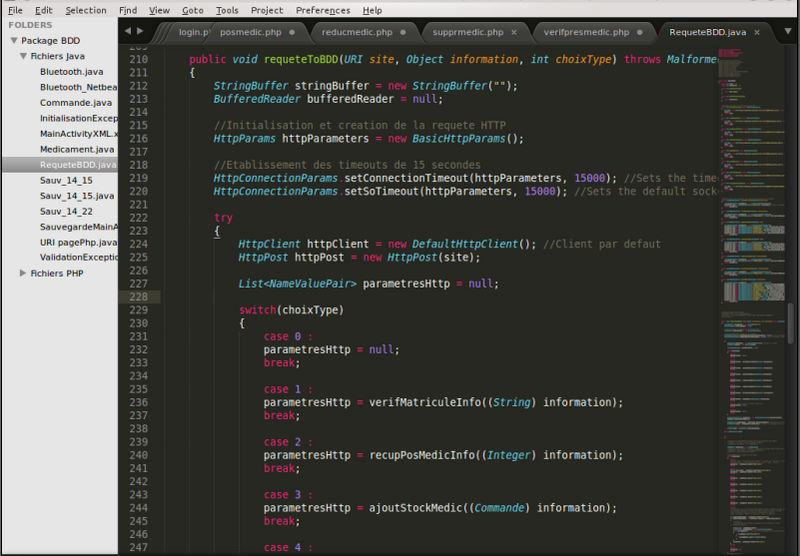Viewport: 800px width, 556px height.
Task: Click unsaved dot on posmedic.php tab
Action: (291, 32)
